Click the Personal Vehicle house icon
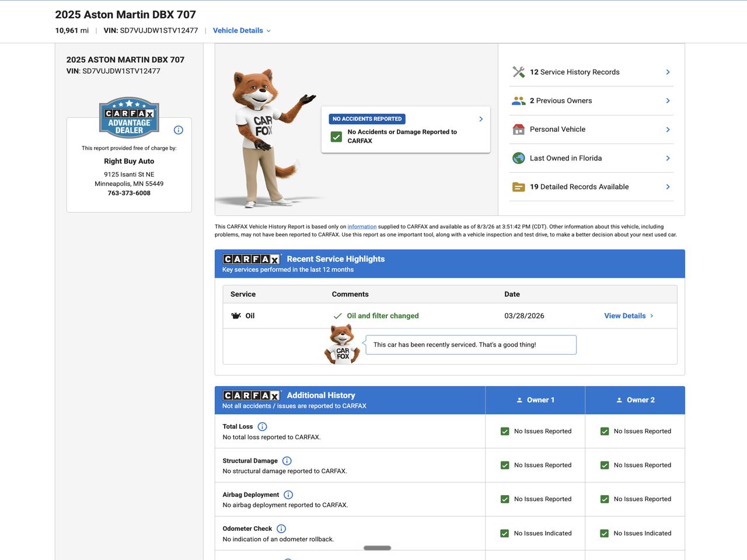The height and width of the screenshot is (560, 747). pyautogui.click(x=518, y=129)
